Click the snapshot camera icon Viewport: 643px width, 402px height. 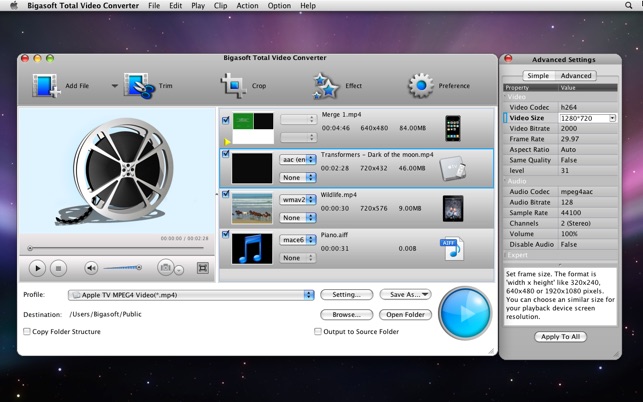tap(165, 268)
